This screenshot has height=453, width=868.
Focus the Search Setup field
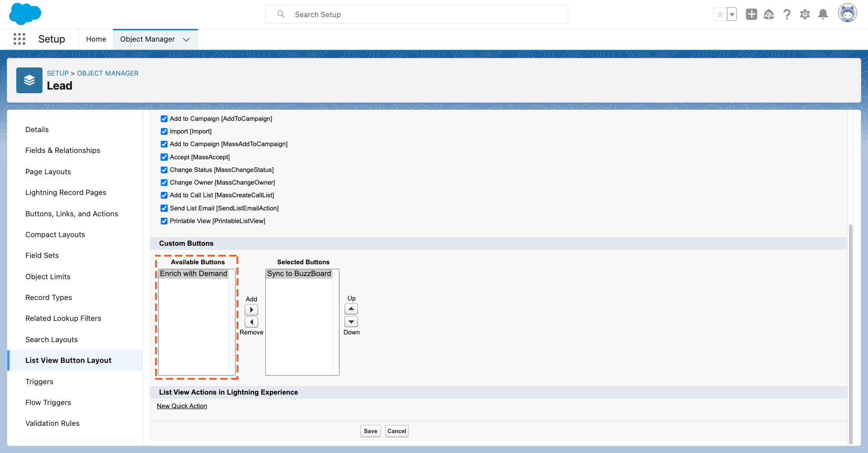[417, 14]
